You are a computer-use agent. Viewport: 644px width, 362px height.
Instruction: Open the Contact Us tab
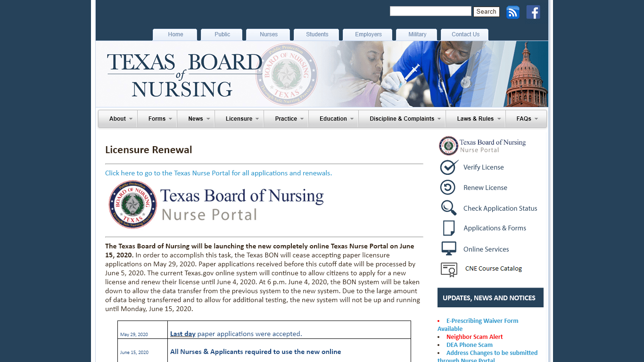click(x=465, y=34)
